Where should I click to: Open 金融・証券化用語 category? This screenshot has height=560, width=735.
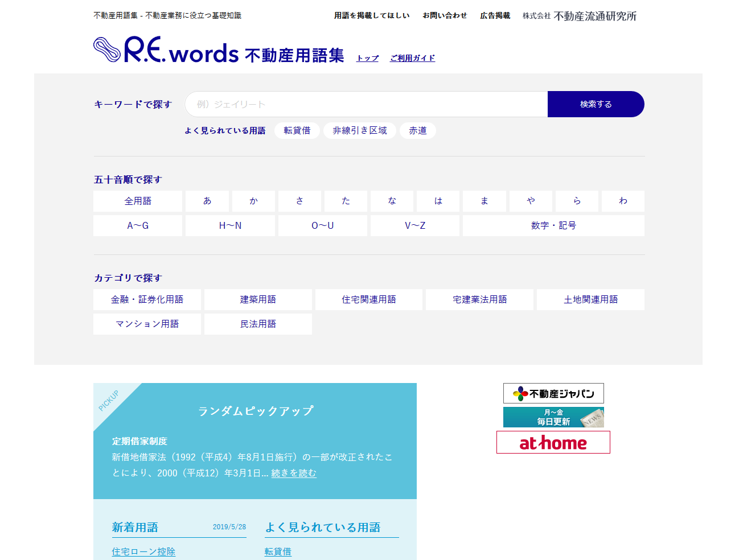[147, 299]
